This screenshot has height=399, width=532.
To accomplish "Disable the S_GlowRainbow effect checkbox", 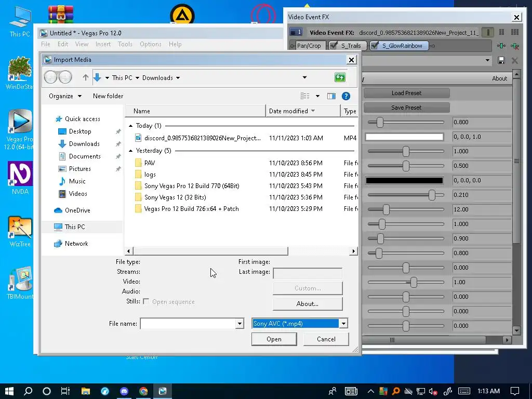I will 375,46.
